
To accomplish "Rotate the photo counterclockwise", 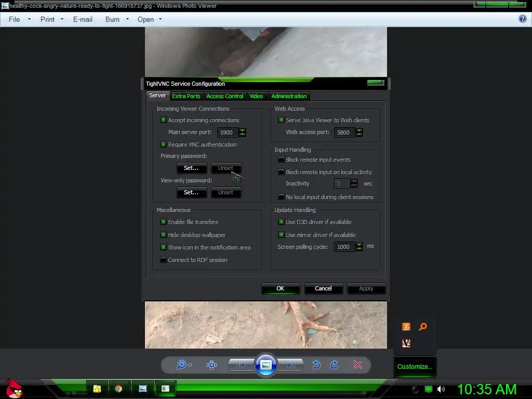I will click(x=316, y=365).
